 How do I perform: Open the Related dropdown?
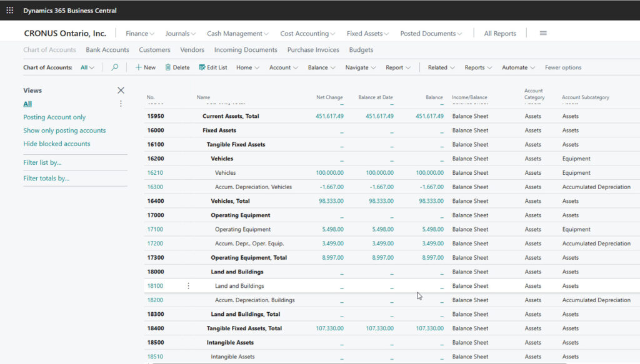(441, 67)
